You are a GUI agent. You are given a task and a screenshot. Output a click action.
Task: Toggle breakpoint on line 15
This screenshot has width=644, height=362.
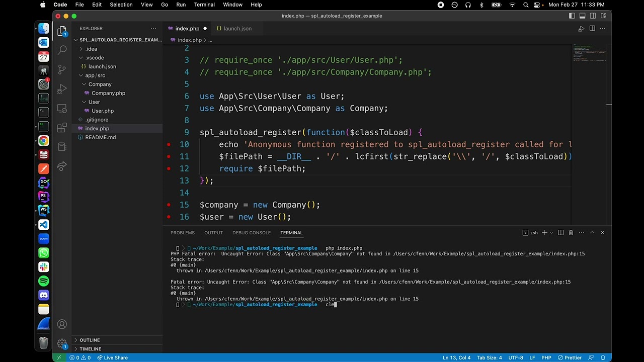click(x=169, y=205)
